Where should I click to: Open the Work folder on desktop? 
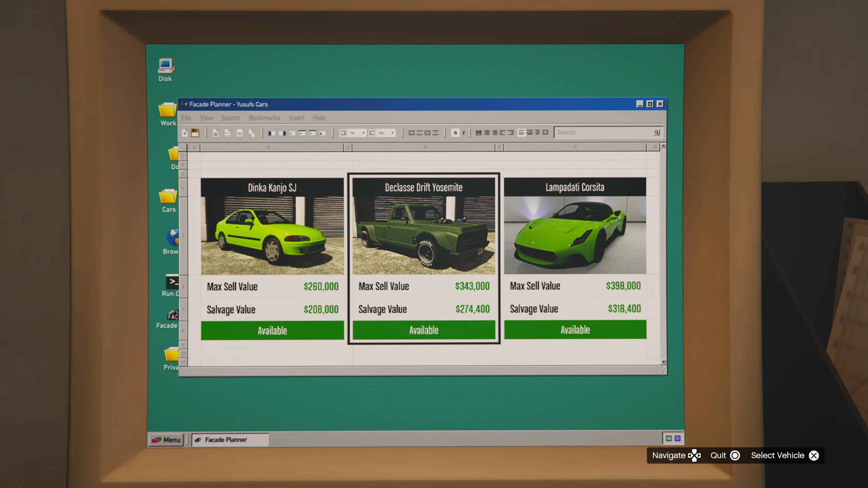[x=168, y=115]
